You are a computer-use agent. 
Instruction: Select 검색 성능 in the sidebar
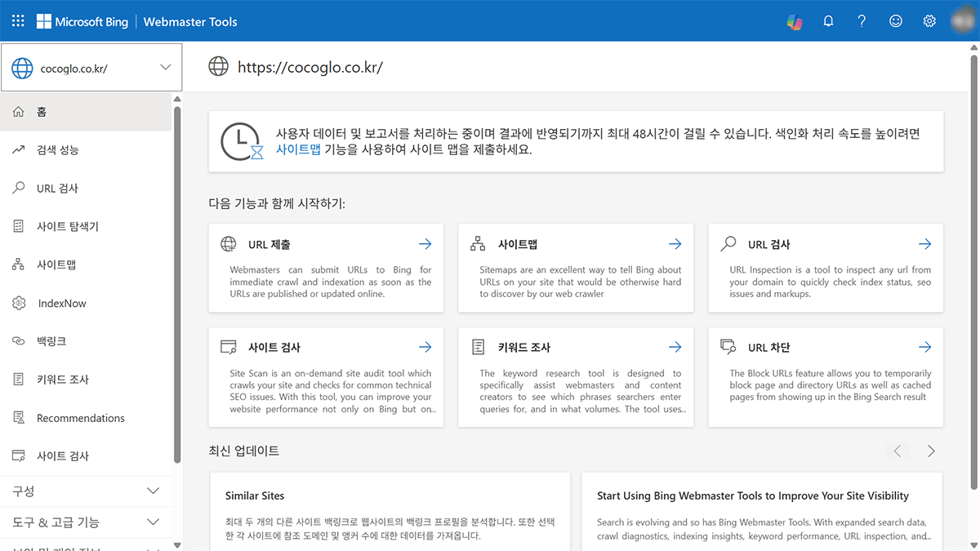[86, 149]
